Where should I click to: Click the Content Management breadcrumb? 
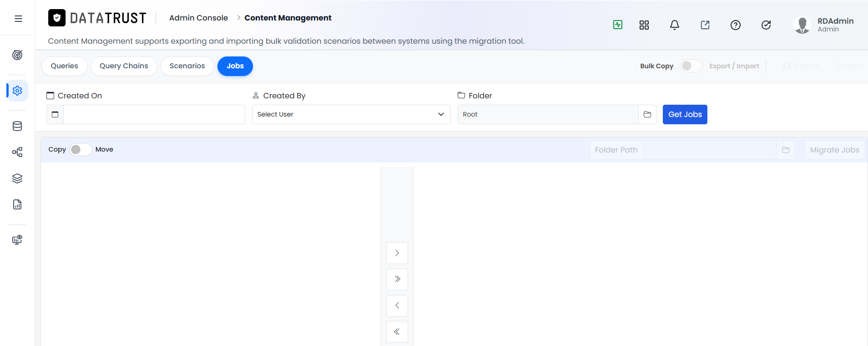point(288,18)
